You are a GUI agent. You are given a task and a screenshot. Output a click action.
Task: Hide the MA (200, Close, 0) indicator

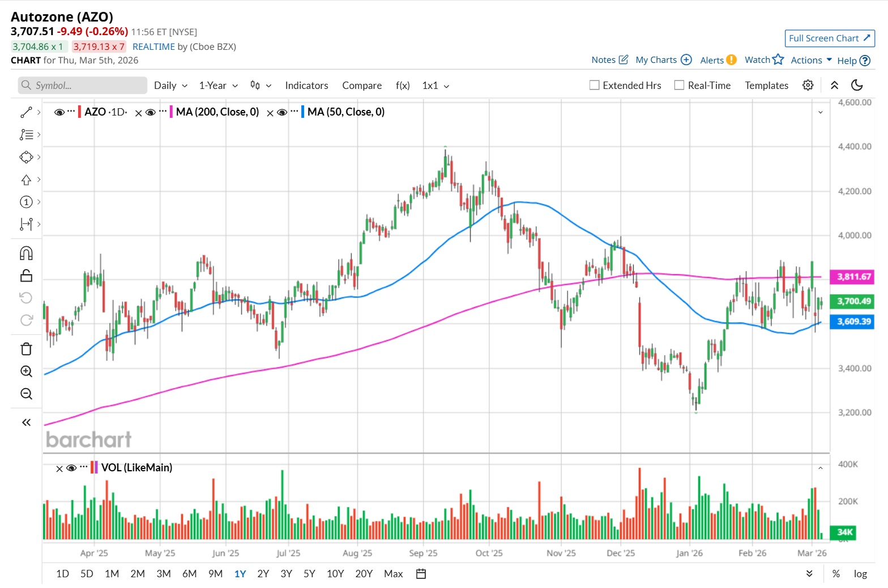point(151,112)
